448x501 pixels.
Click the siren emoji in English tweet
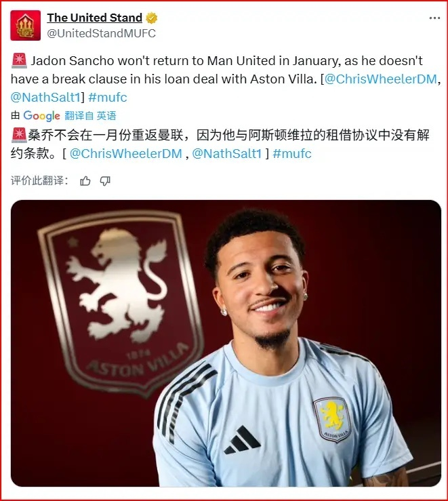pyautogui.click(x=19, y=61)
